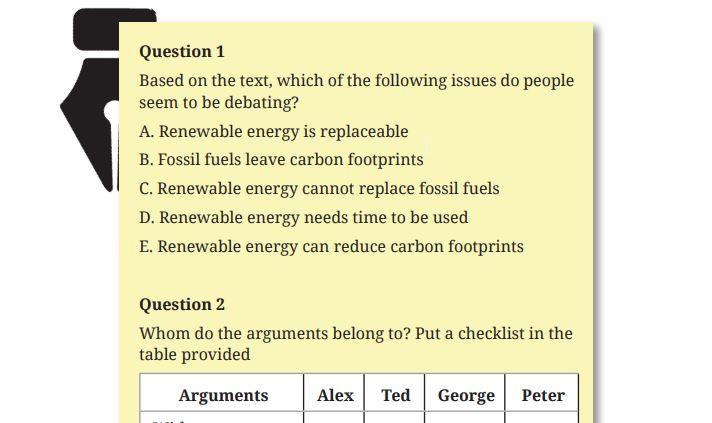Select the Alex column header

click(335, 395)
